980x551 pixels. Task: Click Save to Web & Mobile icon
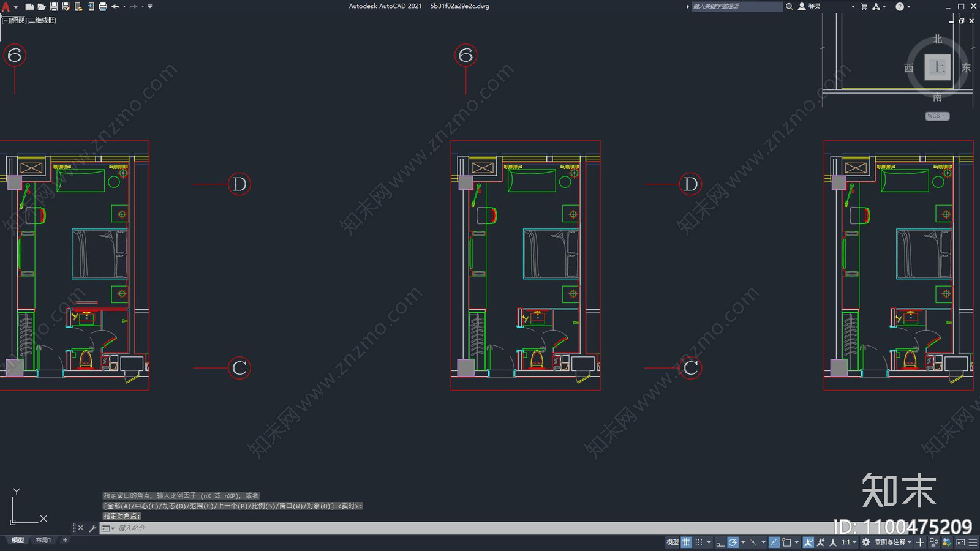[91, 7]
